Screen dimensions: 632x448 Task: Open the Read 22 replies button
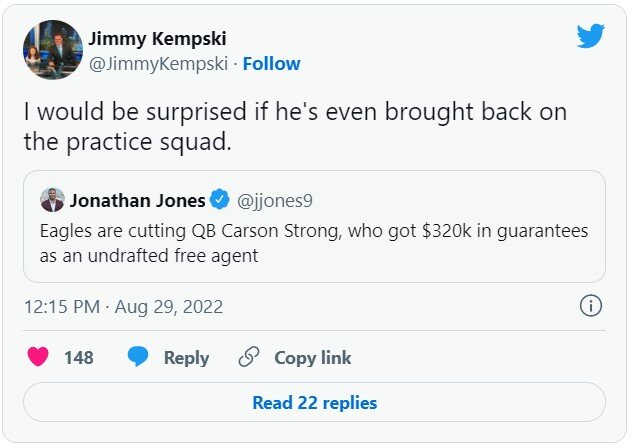[x=314, y=403]
